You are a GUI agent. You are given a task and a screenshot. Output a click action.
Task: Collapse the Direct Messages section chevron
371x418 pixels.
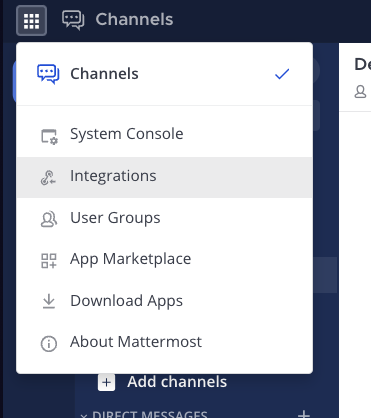coord(84,415)
